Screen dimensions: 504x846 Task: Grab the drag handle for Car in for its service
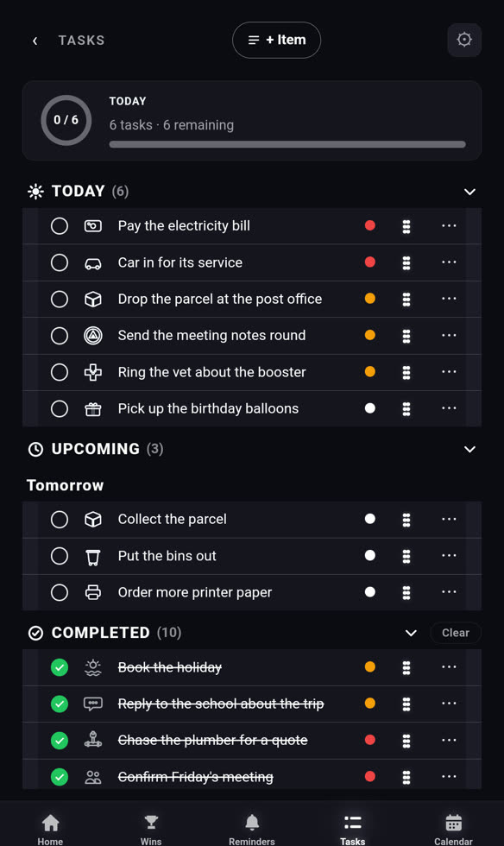406,262
